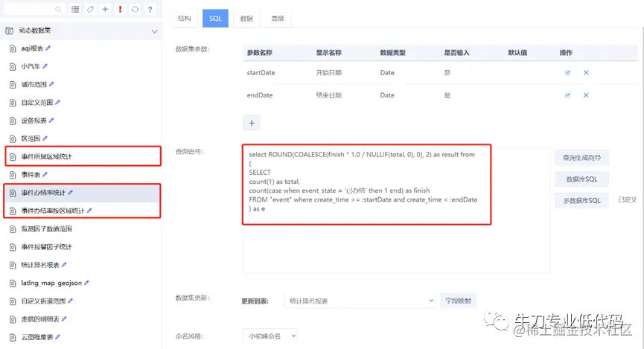644x349 pixels.
Task: Click the 已定义 label beside 多数据库SQL
Action: pyautogui.click(x=627, y=199)
